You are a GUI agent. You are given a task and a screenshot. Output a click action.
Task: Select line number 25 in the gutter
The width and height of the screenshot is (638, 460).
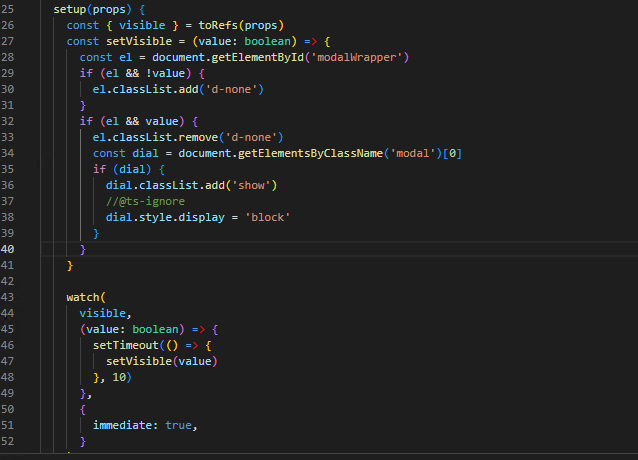point(7,9)
